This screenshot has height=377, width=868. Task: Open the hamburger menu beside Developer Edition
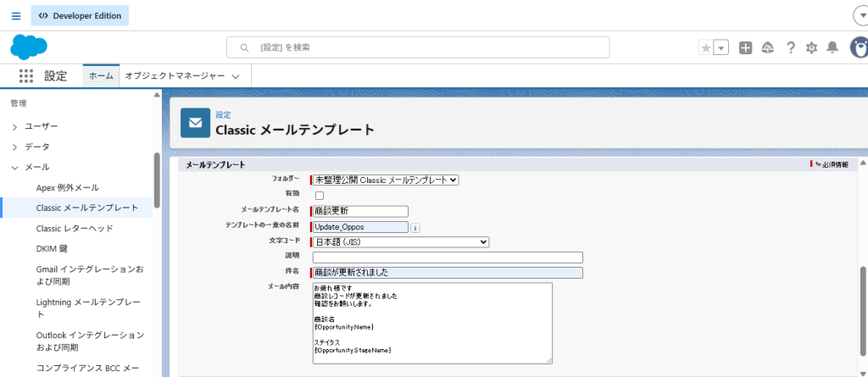16,15
